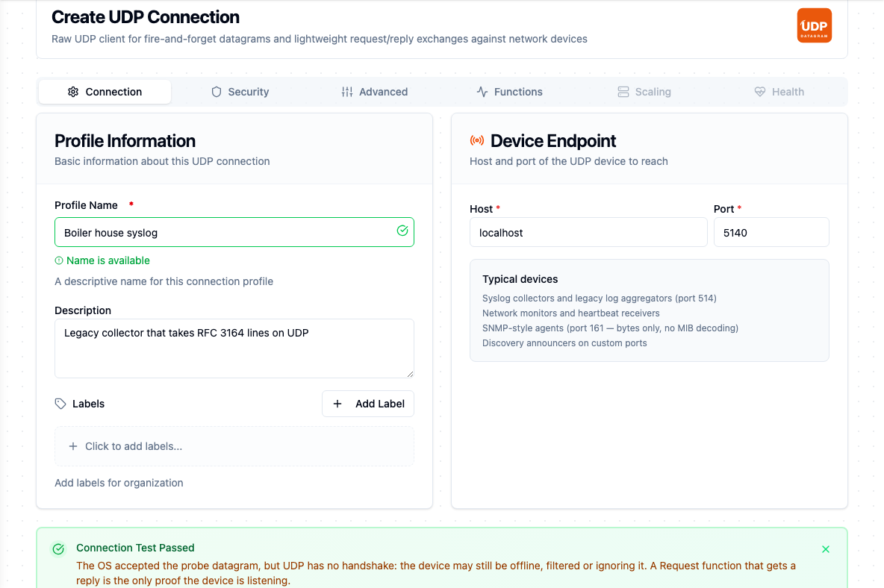Click the sliders icon on Advanced tab

[x=347, y=92]
